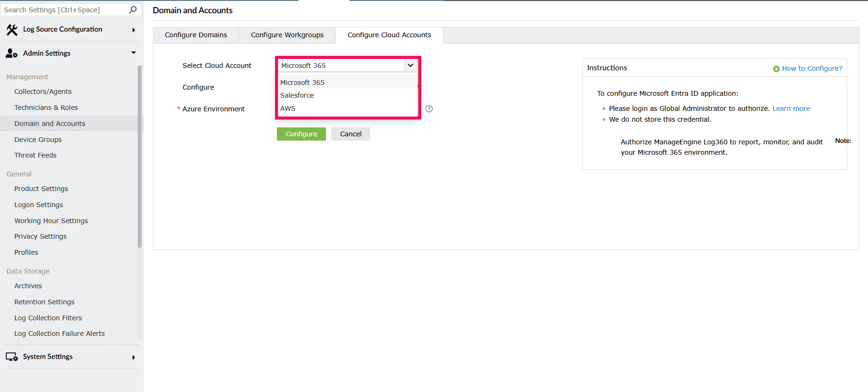The width and height of the screenshot is (868, 392).
Task: Open Log Collection Filters in the sidebar
Action: click(48, 318)
